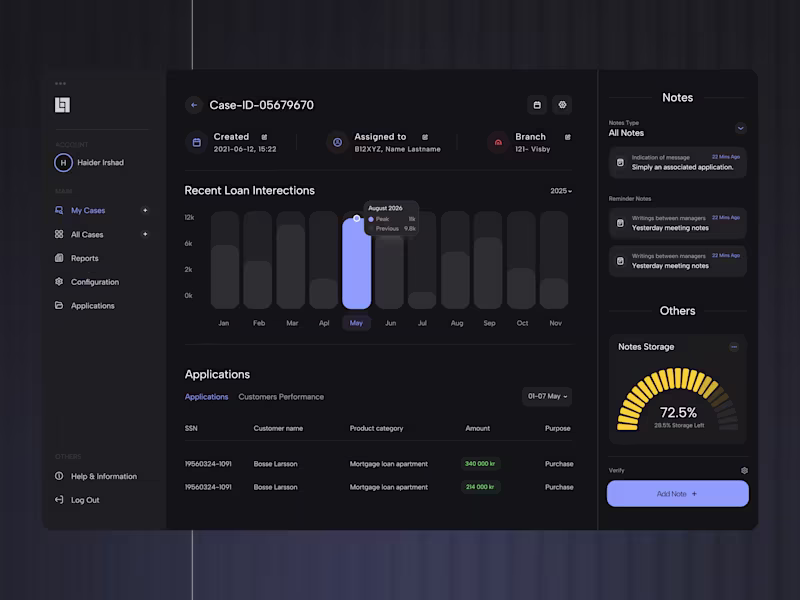
Task: Click the edit icon next to Assigned to
Action: click(427, 137)
